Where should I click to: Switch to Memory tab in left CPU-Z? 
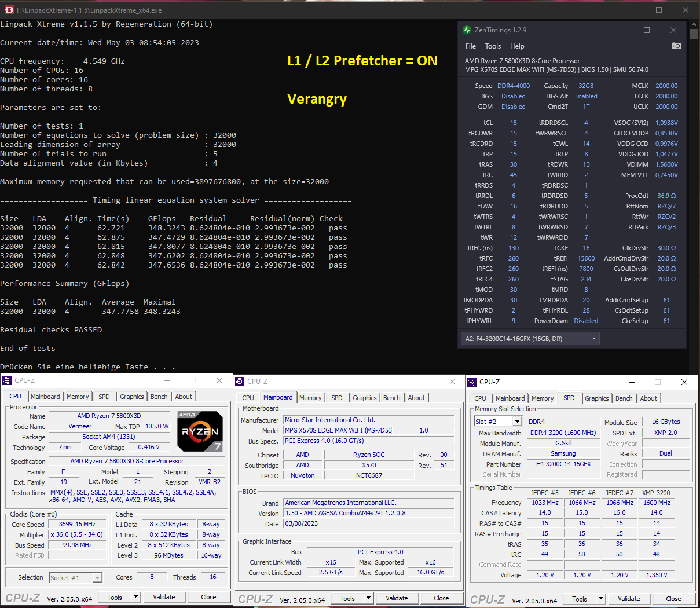click(x=78, y=397)
